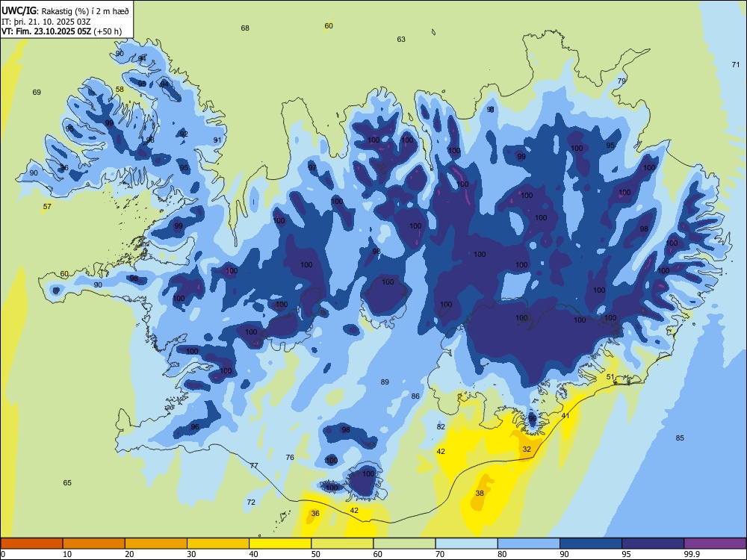Click the 70–80 pale blue legend swatch

(x=466, y=544)
